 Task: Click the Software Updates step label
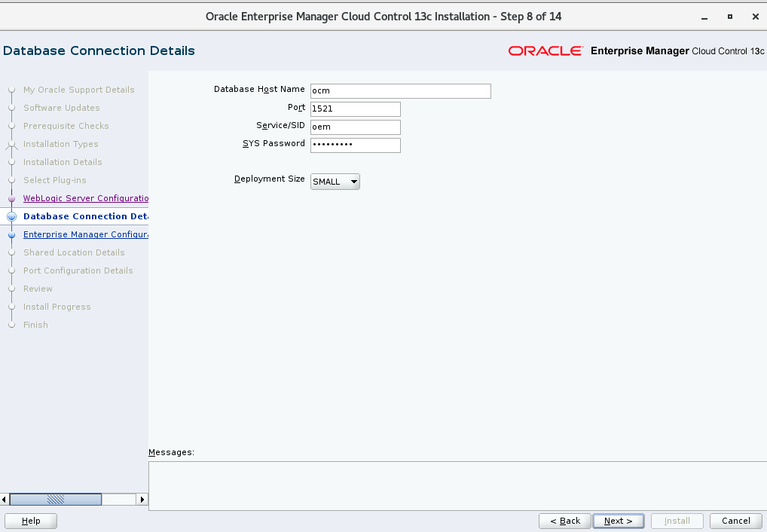(62, 108)
